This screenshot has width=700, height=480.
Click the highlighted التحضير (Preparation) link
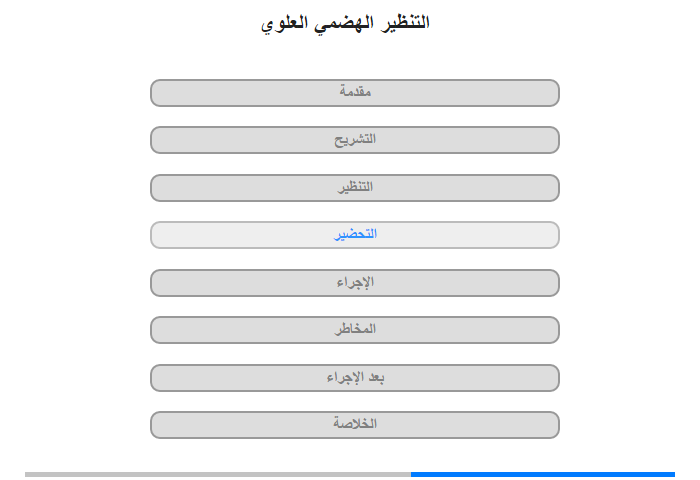(x=355, y=235)
